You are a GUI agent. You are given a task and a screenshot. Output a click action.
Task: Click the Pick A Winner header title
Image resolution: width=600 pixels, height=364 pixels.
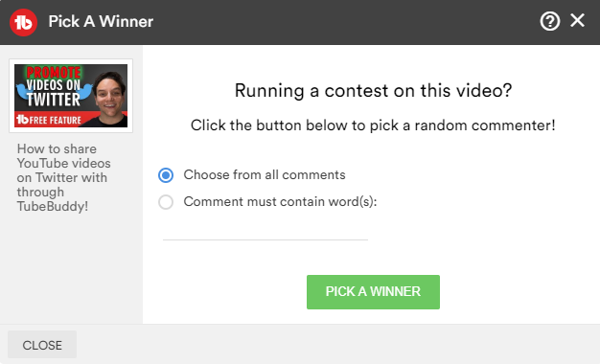(x=101, y=21)
